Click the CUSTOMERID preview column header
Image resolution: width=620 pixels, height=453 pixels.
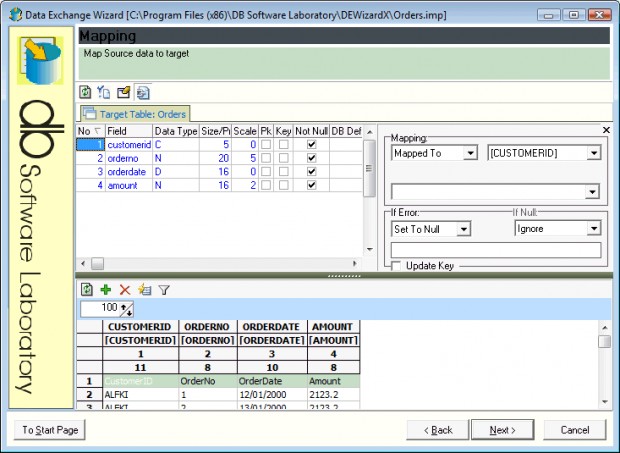tap(140, 327)
